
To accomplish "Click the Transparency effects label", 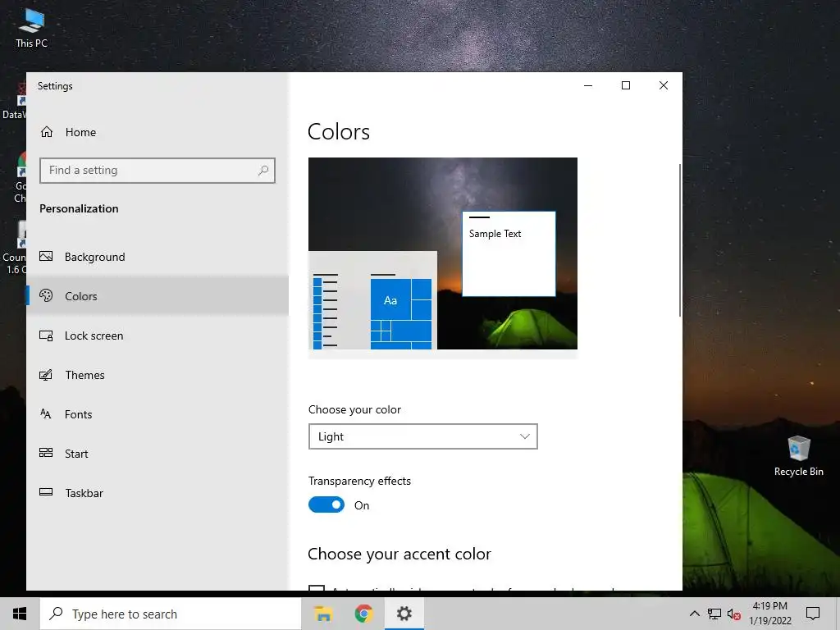I will click(x=359, y=481).
